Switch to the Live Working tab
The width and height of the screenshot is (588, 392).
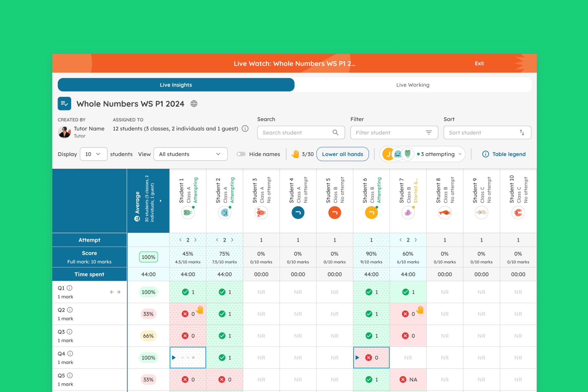(x=412, y=85)
